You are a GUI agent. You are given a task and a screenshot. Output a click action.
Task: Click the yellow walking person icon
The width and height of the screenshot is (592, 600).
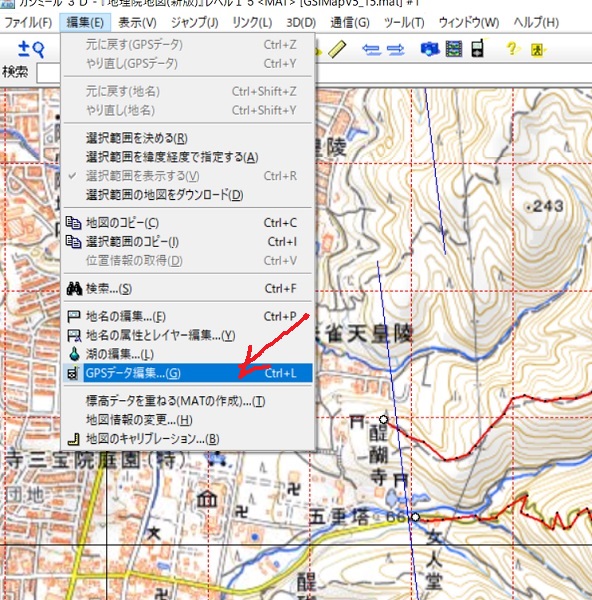coord(537,50)
